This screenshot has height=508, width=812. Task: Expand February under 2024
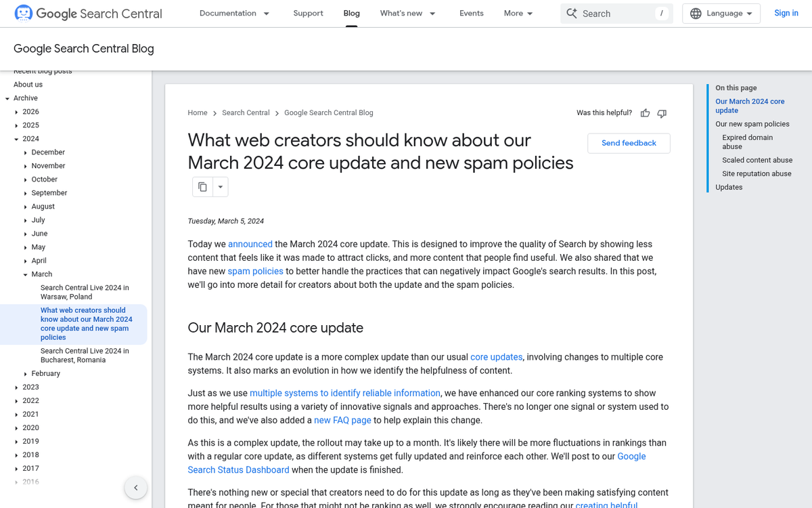pos(26,374)
